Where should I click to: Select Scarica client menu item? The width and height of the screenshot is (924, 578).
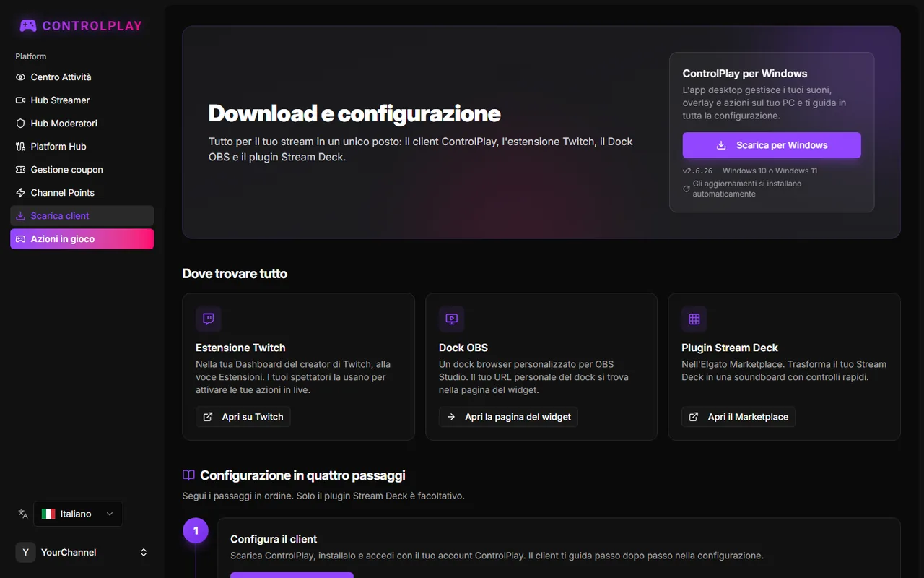pyautogui.click(x=82, y=216)
